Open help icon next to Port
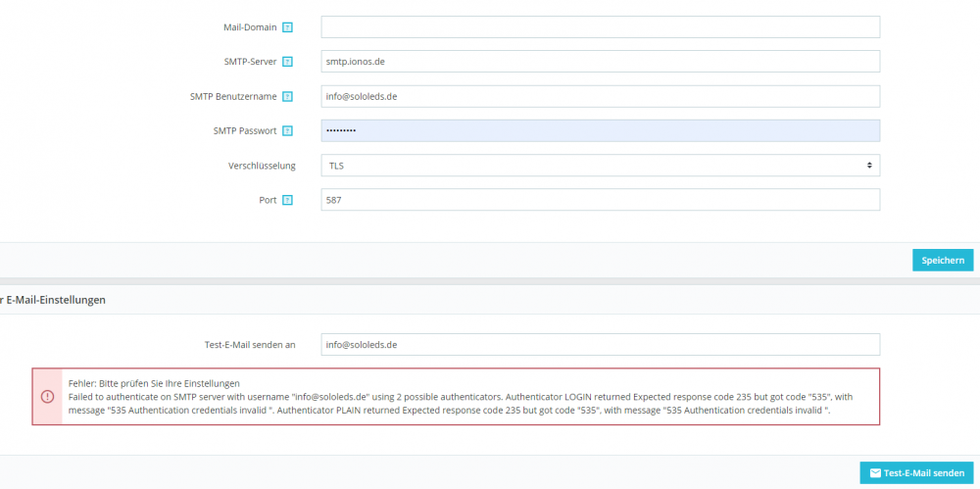 (287, 201)
